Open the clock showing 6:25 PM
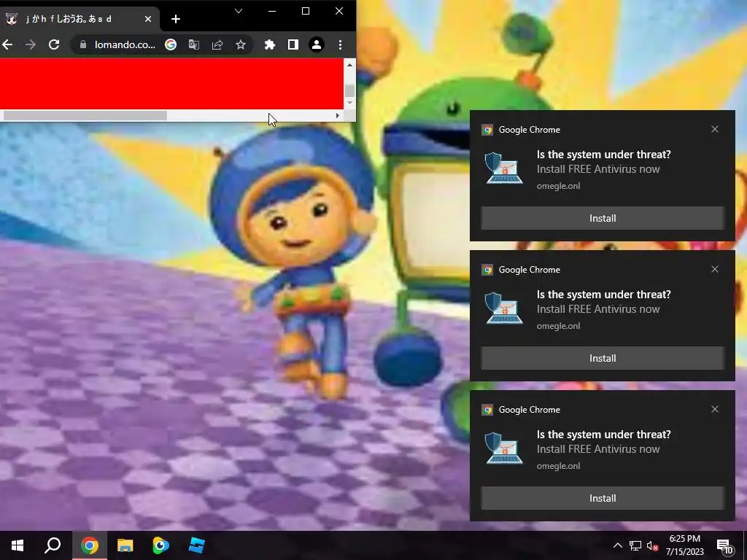 [684, 545]
